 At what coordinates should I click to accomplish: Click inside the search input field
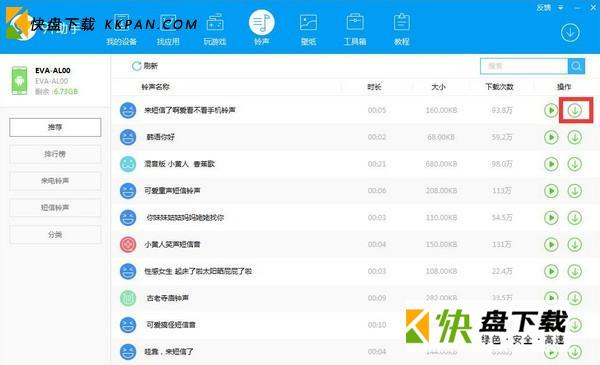[524, 66]
